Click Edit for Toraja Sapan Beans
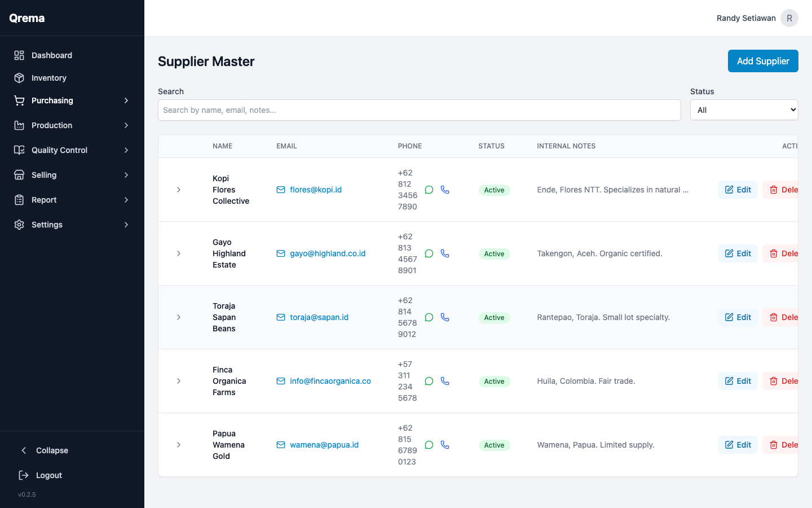 point(738,317)
